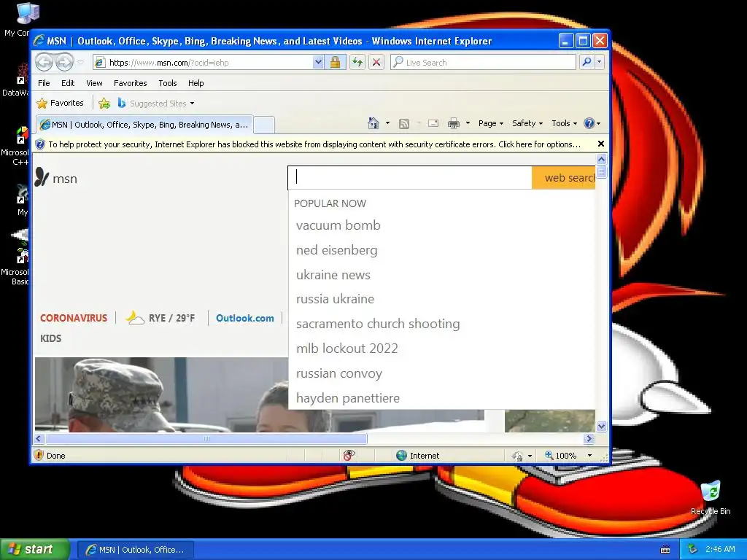Screen dimensions: 747x560
Task: Go to the Home page icon
Action: click(x=373, y=123)
